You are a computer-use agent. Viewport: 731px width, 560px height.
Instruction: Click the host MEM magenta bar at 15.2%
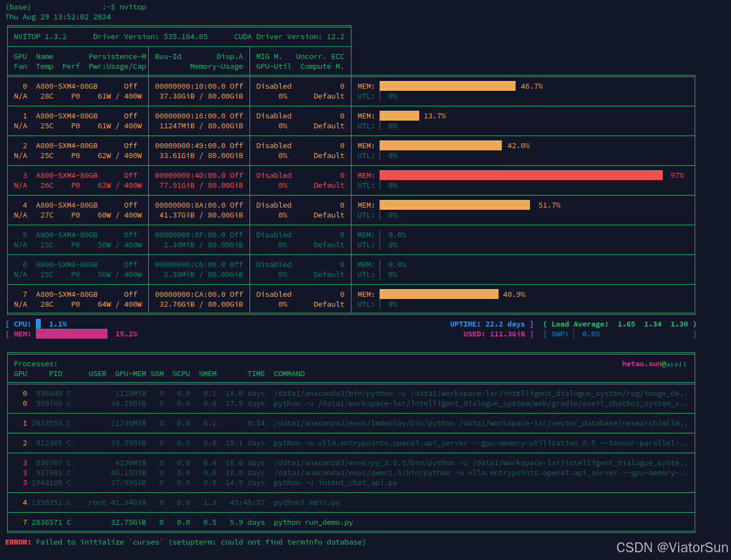[72, 334]
